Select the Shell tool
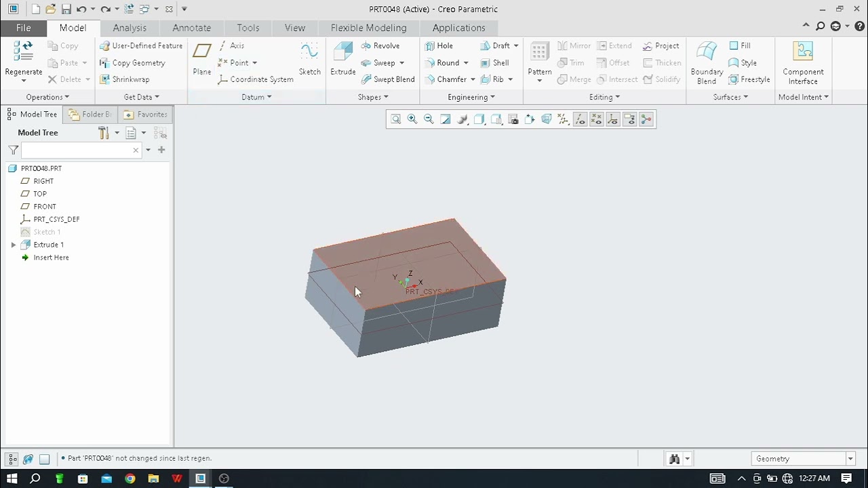This screenshot has width=868, height=488. (494, 62)
